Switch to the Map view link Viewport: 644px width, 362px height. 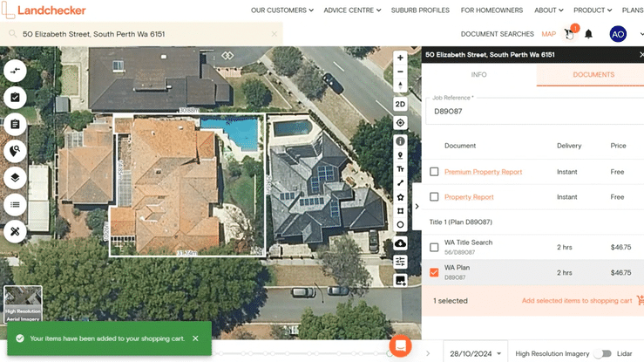click(x=548, y=34)
